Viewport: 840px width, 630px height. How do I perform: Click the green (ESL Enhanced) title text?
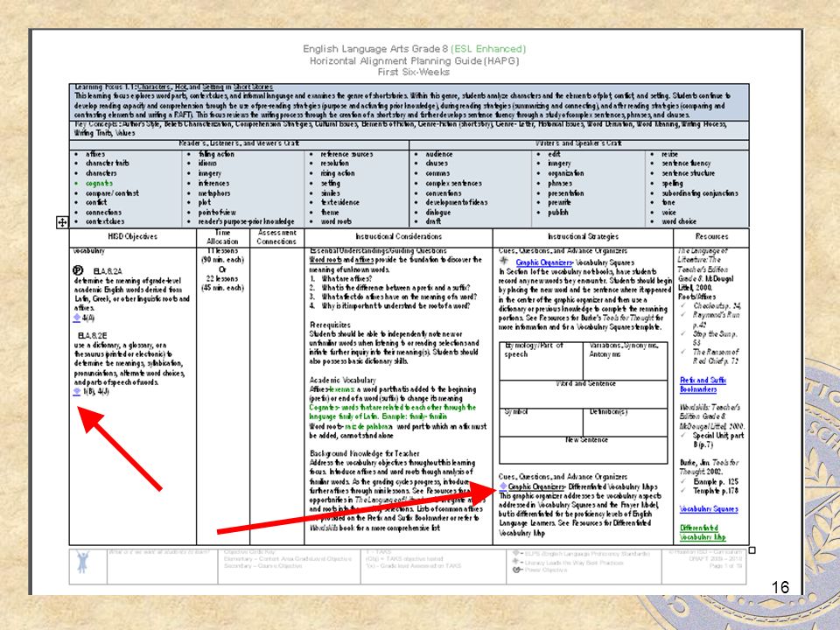488,49
